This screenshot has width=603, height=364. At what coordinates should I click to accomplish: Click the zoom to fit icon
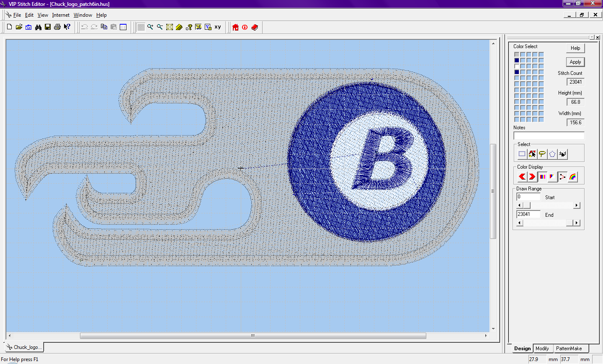pyautogui.click(x=170, y=27)
